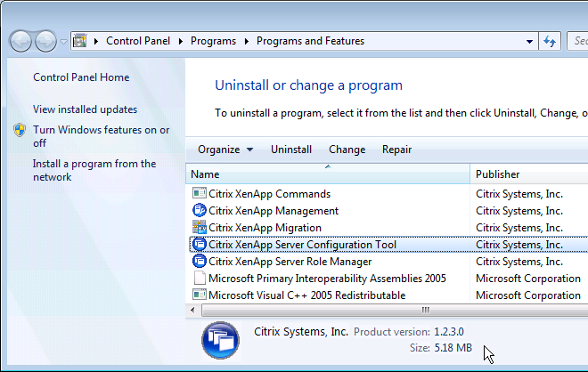
Task: Click the Microsoft Primary Interoperability Assemblies icon
Action: tap(200, 278)
